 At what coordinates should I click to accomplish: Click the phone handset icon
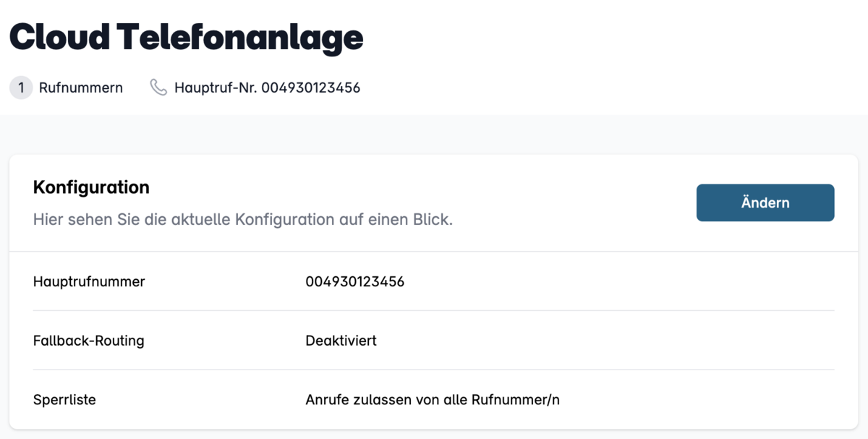[158, 88]
